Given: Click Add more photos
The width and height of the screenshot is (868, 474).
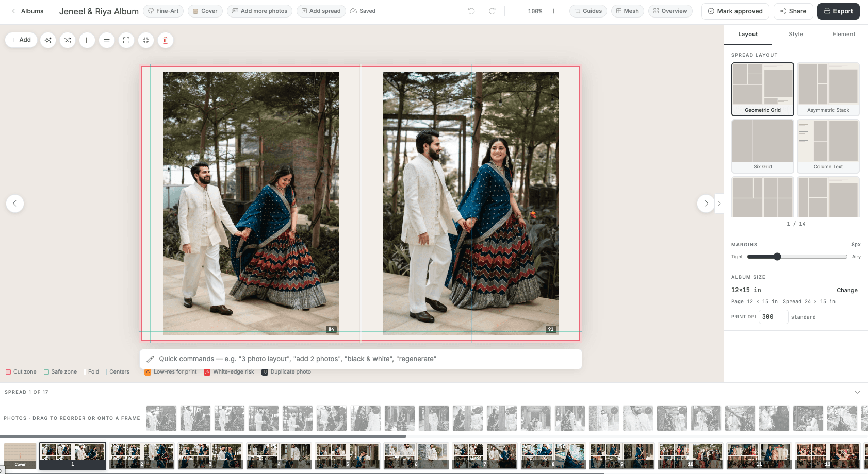Looking at the screenshot, I should 259,11.
